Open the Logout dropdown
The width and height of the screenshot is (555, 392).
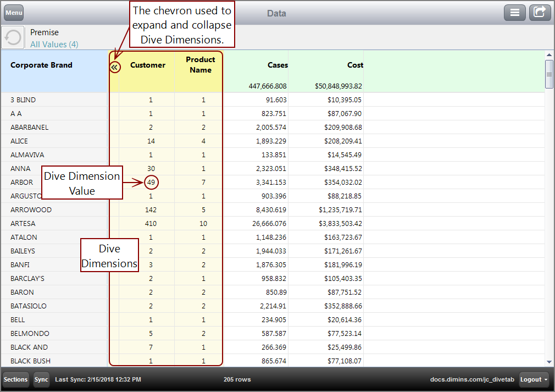534,379
